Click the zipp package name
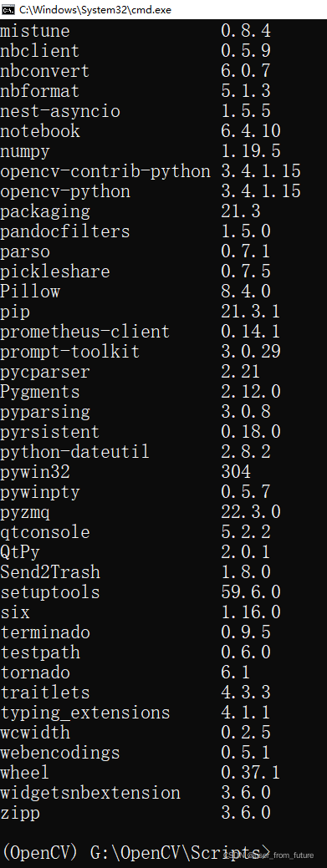The height and width of the screenshot is (868, 327). tap(20, 814)
